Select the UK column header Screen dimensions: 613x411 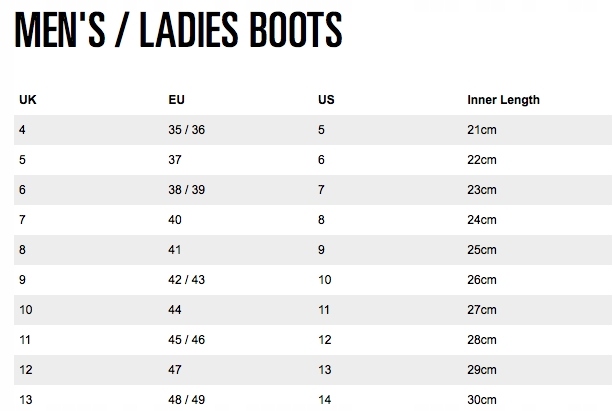tap(28, 100)
